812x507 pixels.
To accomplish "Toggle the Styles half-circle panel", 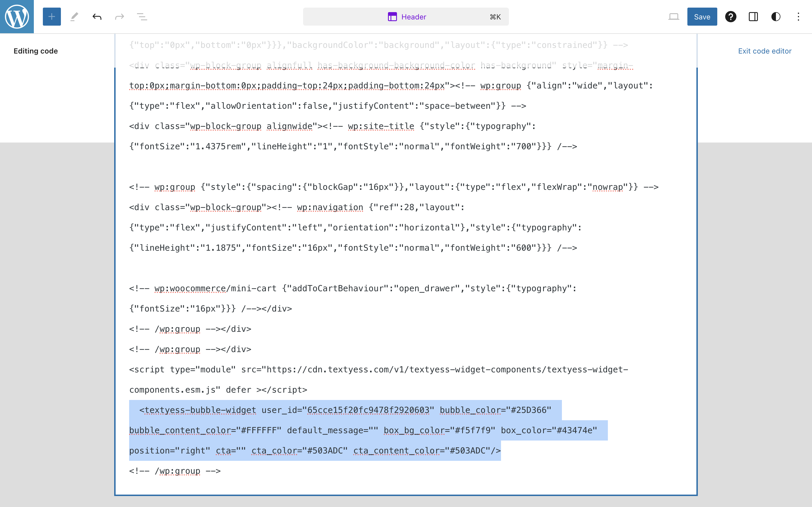I will coord(776,16).
